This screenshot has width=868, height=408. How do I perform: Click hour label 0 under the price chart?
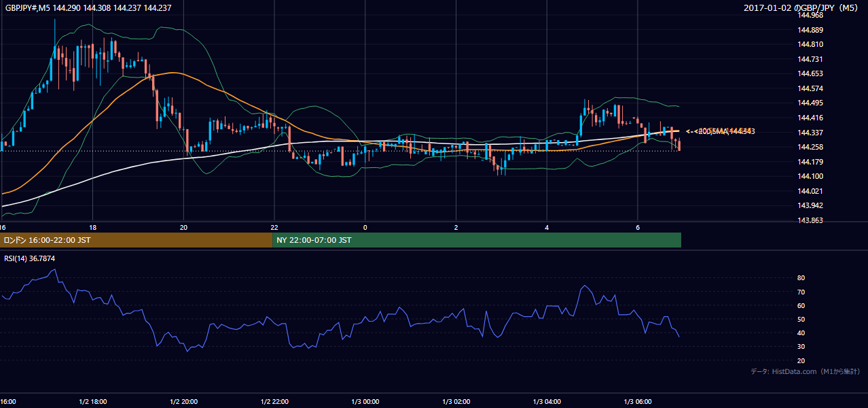[x=365, y=227]
